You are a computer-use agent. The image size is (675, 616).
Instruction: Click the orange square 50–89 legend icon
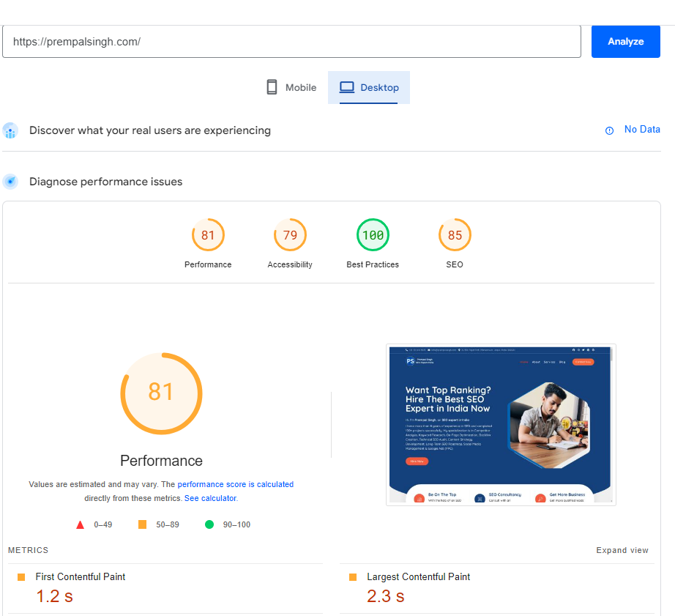click(142, 524)
